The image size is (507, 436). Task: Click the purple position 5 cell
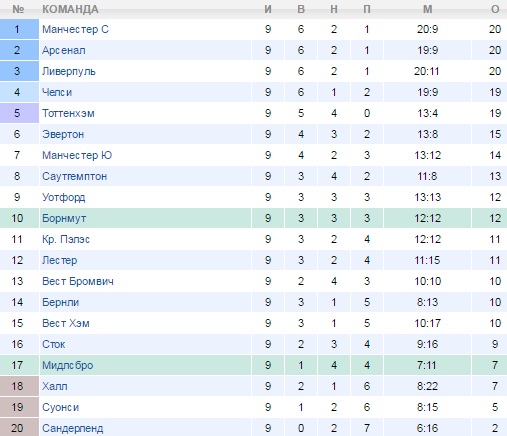pyautogui.click(x=19, y=113)
